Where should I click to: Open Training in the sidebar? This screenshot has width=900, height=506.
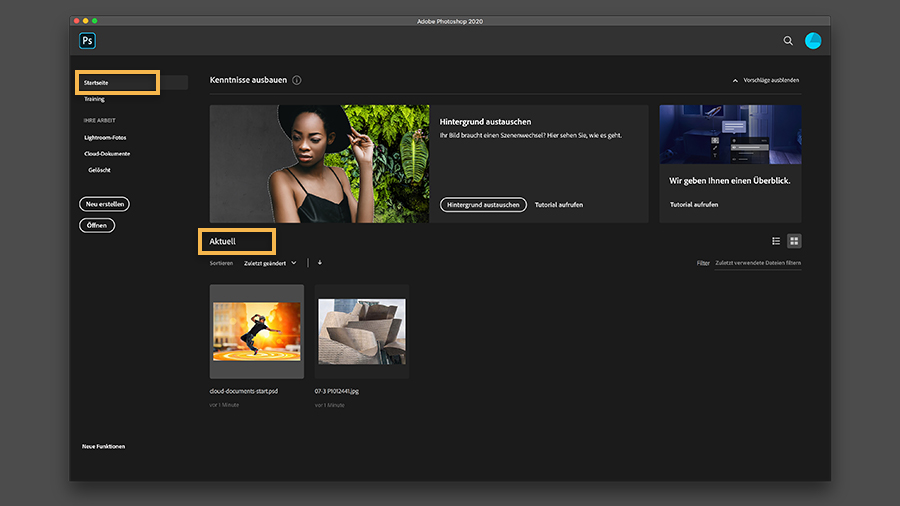pos(95,99)
